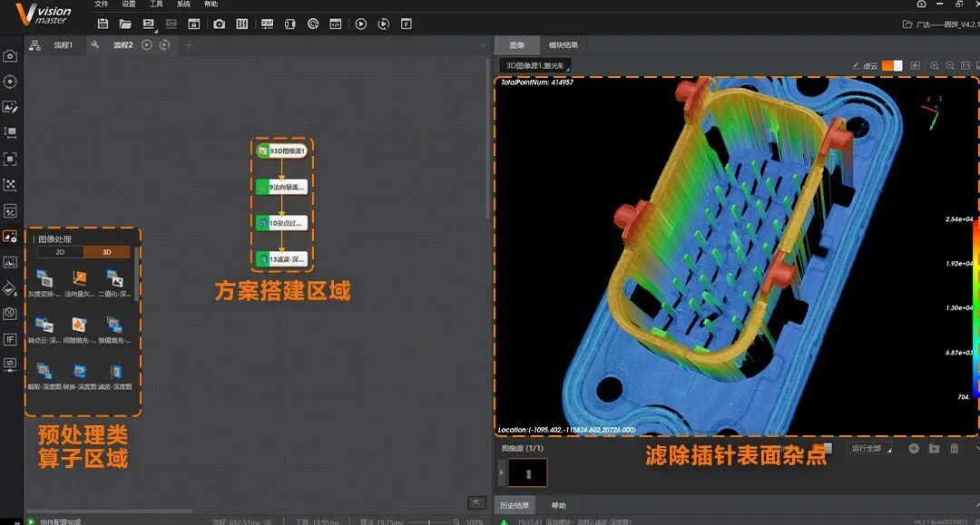Click the trash icon below the image viewer
The image size is (980, 525).
pos(954,448)
